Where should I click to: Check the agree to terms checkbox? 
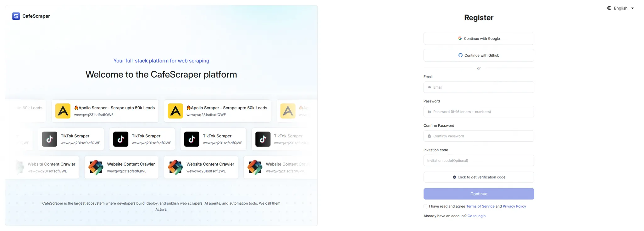coord(425,206)
